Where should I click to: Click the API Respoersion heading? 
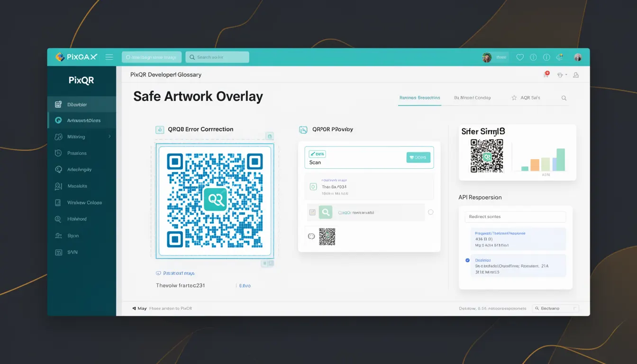480,197
